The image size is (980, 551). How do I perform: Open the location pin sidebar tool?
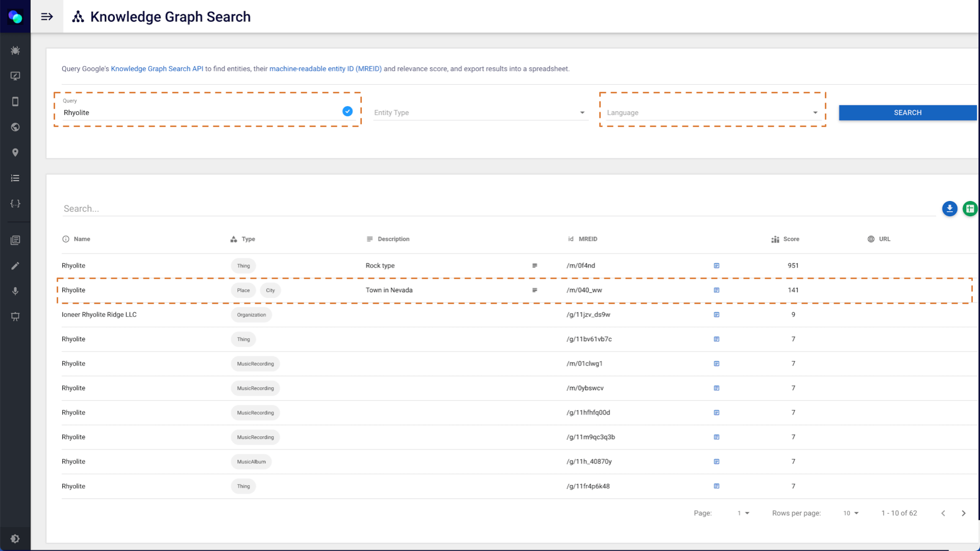pos(15,153)
